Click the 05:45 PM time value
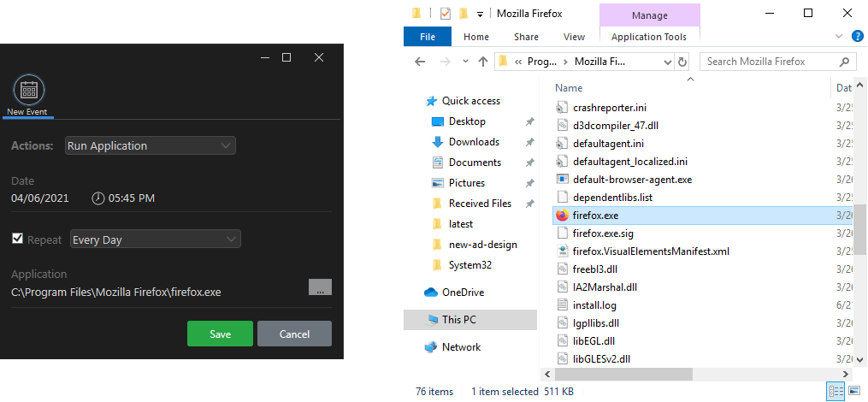Image resolution: width=868 pixels, height=402 pixels. 131,198
